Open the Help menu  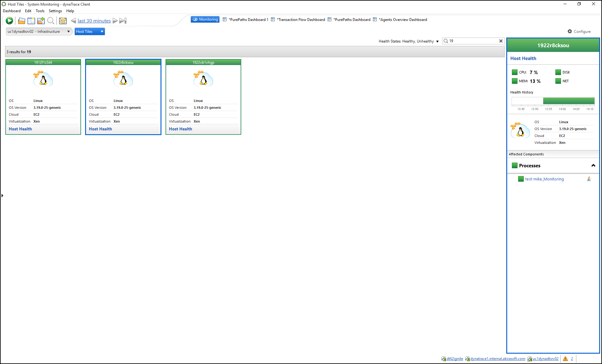[x=70, y=11]
